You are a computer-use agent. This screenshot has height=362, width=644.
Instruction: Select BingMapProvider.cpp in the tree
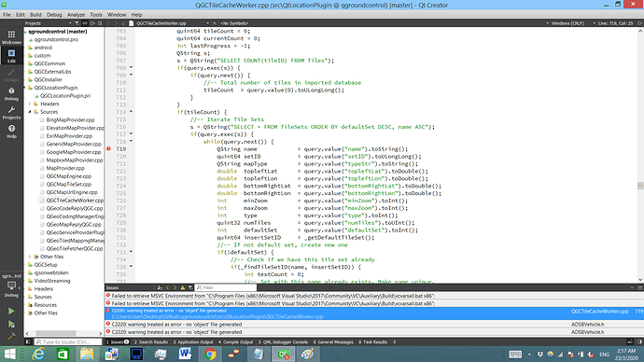(x=70, y=119)
